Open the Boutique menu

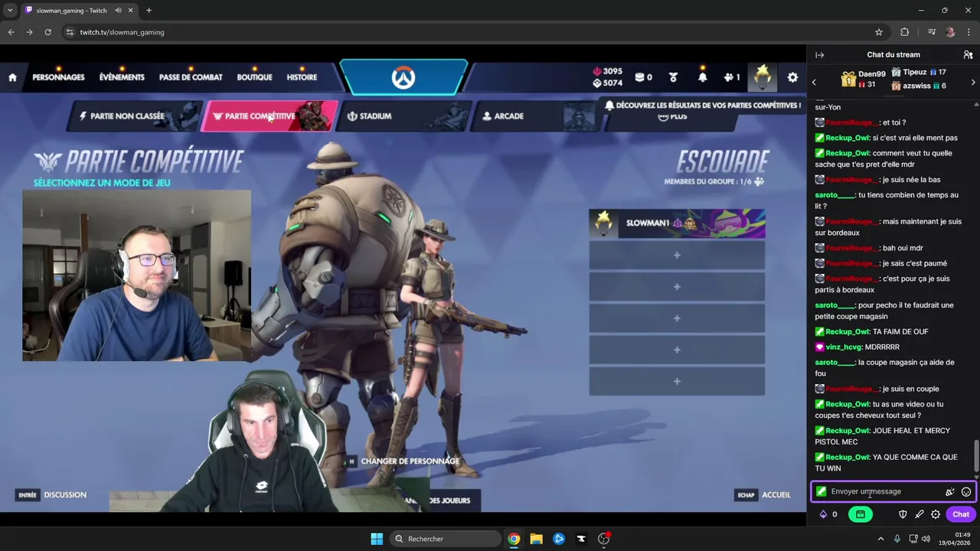(x=254, y=77)
